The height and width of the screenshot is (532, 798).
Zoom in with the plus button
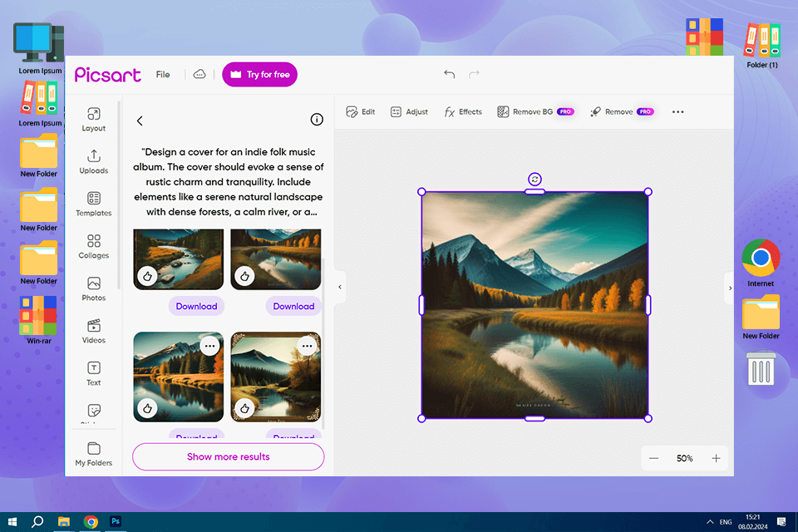716,458
